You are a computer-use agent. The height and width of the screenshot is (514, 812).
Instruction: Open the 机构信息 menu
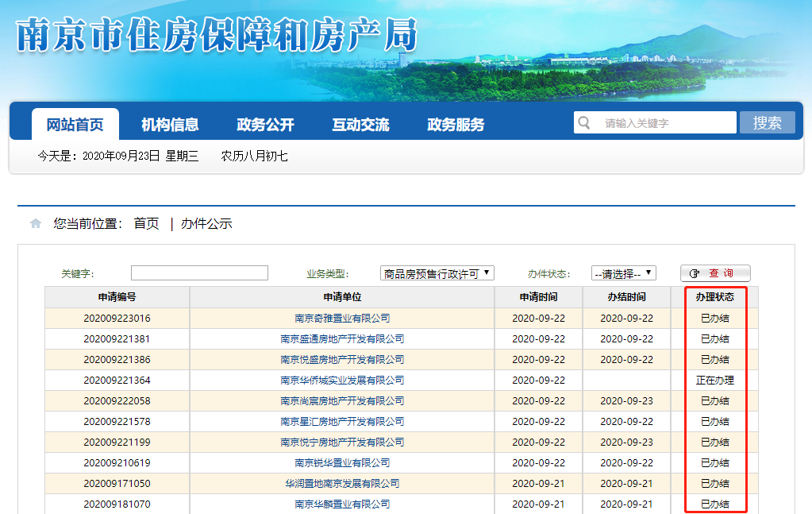click(x=170, y=125)
